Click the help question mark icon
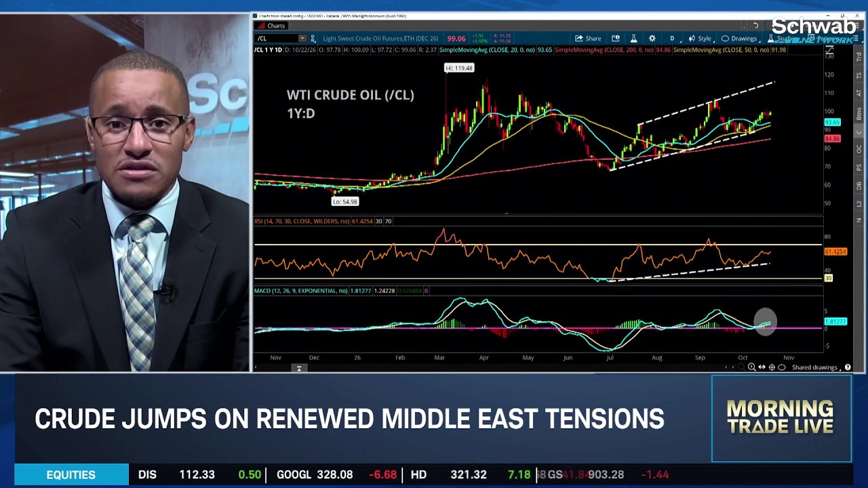This screenshot has height=488, width=868. coord(848,367)
